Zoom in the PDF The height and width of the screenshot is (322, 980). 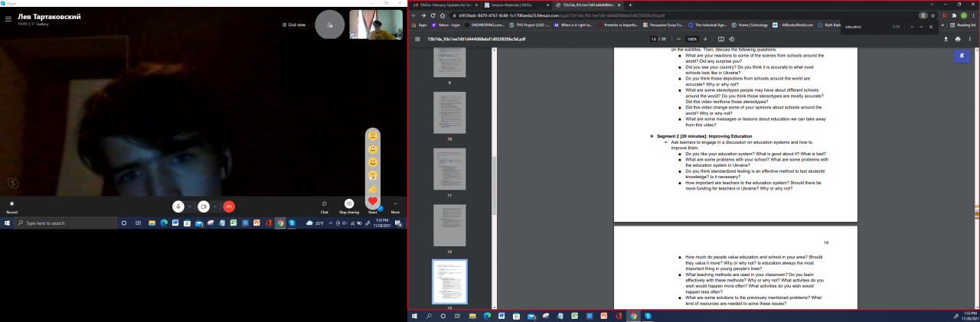coord(705,39)
